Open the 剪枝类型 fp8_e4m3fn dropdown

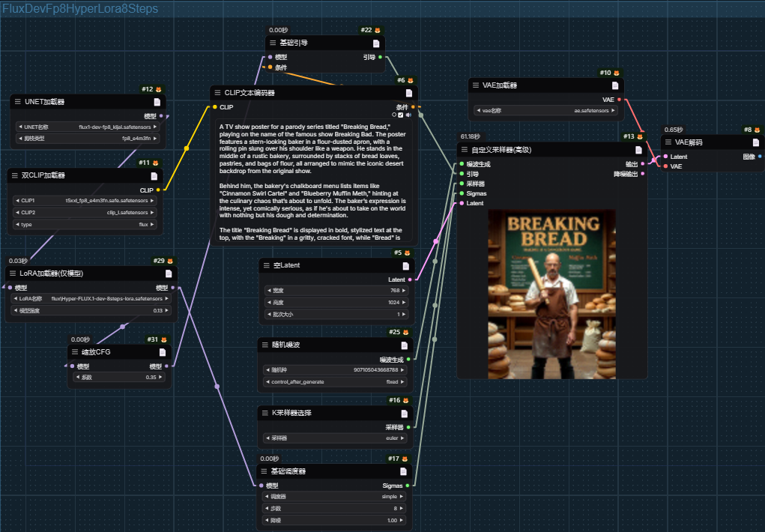point(88,139)
